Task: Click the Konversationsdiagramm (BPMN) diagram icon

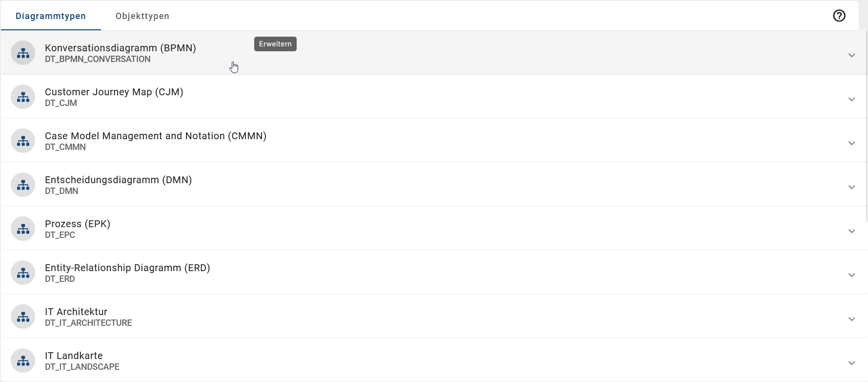Action: [x=23, y=53]
